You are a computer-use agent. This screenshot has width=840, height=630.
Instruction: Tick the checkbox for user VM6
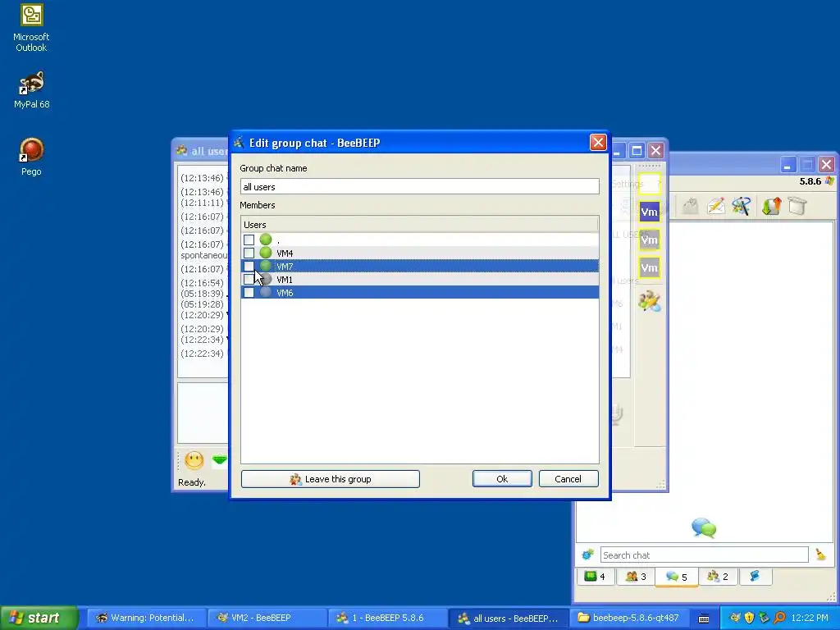click(x=249, y=293)
